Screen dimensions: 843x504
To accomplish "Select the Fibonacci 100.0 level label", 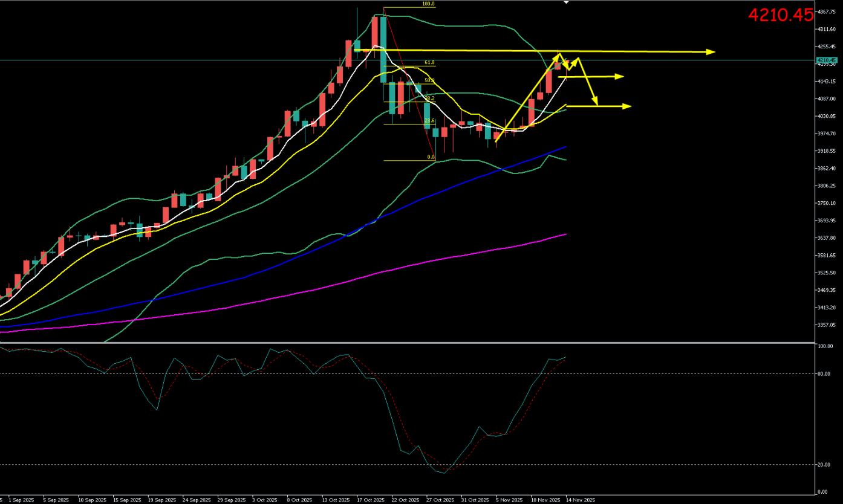I will (428, 4).
